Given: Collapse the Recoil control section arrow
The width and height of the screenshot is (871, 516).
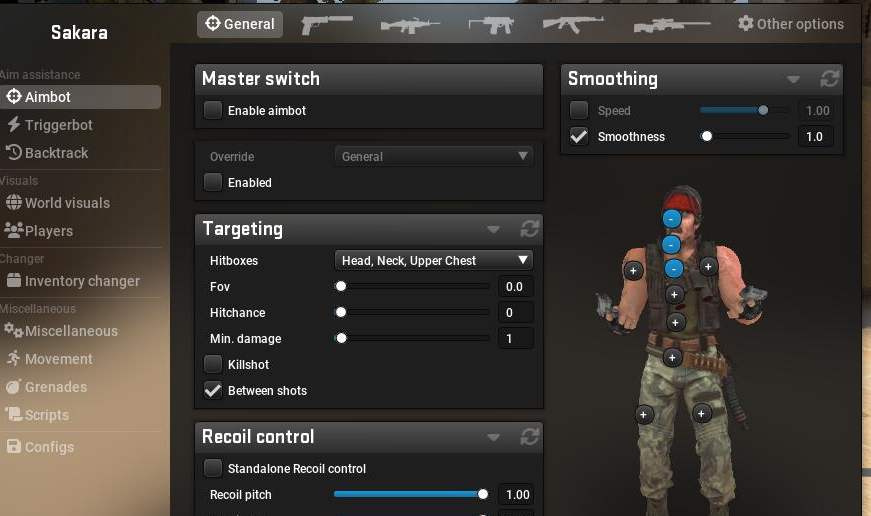Looking at the screenshot, I should [493, 437].
